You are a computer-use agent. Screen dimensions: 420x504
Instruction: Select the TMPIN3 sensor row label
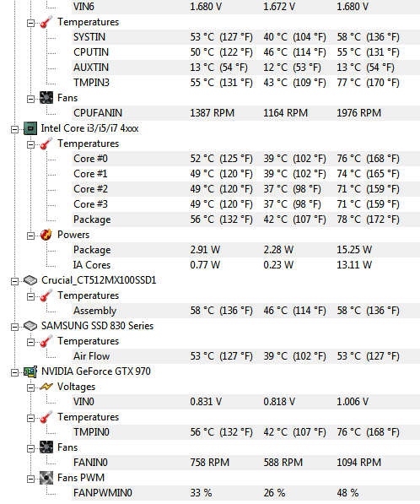(92, 83)
